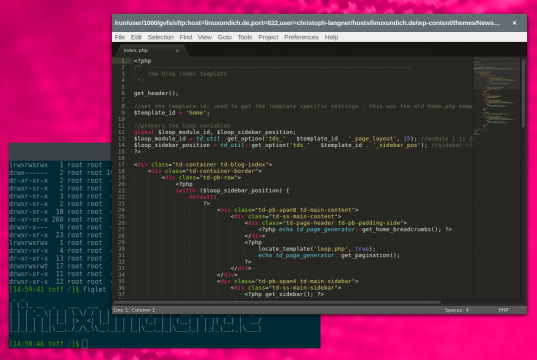Click the minimap code overview
This screenshot has height=360, width=537.
point(497,96)
